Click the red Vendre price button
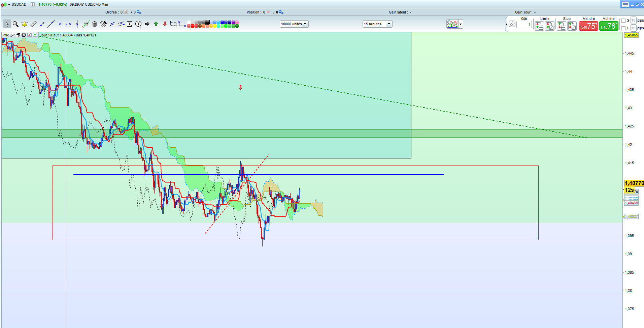644x328 pixels. pyautogui.click(x=588, y=26)
